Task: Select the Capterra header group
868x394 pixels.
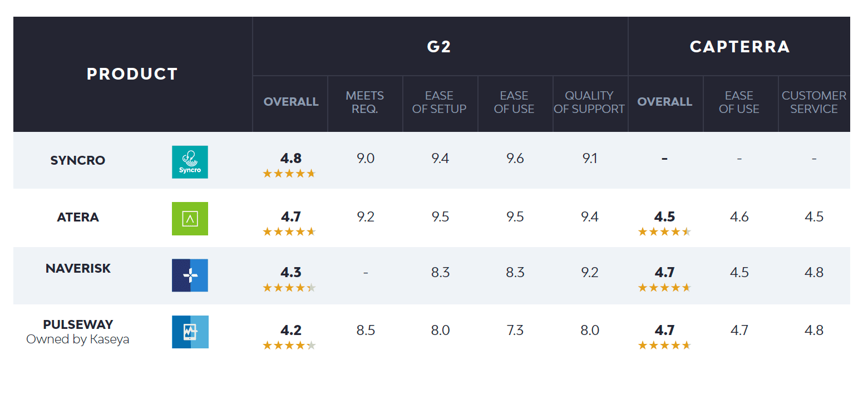Action: coord(739,47)
